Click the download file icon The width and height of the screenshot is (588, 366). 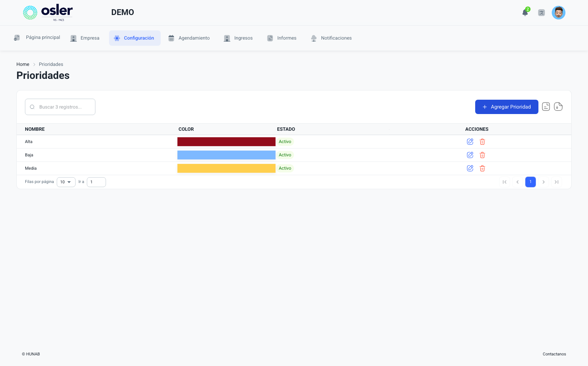pyautogui.click(x=558, y=107)
